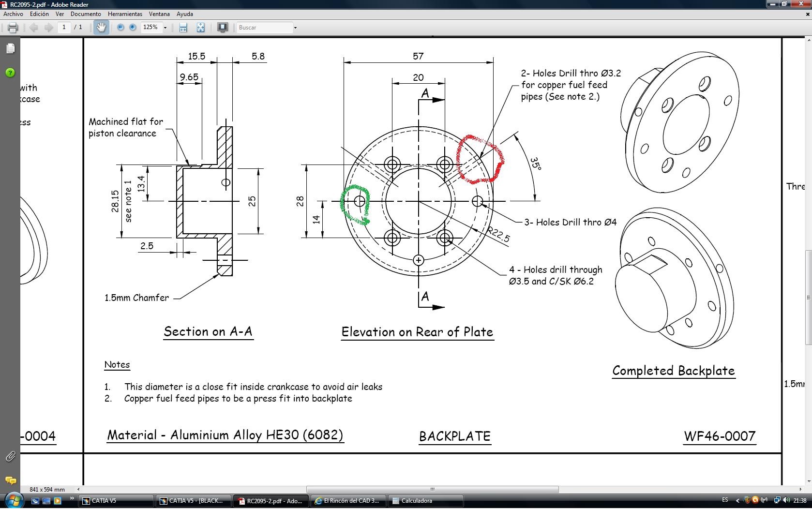Image resolution: width=812 pixels, height=509 pixels.
Task: Open the Herramientas menu
Action: coord(125,14)
